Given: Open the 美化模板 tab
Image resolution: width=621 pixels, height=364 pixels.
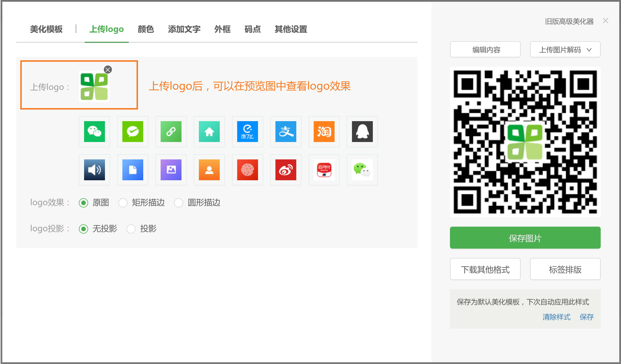Looking at the screenshot, I should 46,29.
